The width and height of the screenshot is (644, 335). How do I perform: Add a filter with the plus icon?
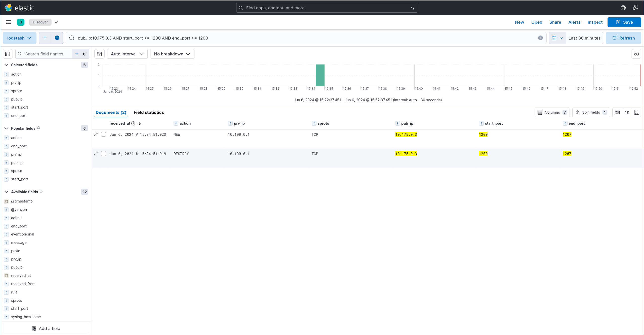(x=57, y=38)
